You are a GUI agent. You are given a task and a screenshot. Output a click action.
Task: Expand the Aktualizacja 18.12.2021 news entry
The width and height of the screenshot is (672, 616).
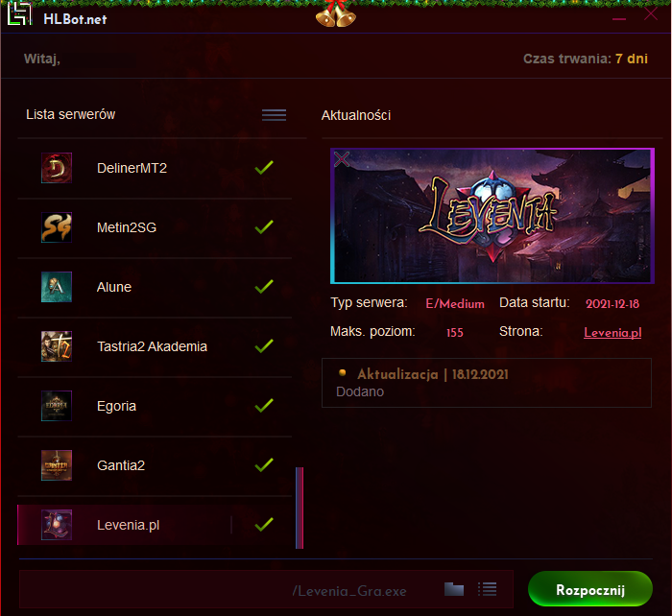(487, 383)
